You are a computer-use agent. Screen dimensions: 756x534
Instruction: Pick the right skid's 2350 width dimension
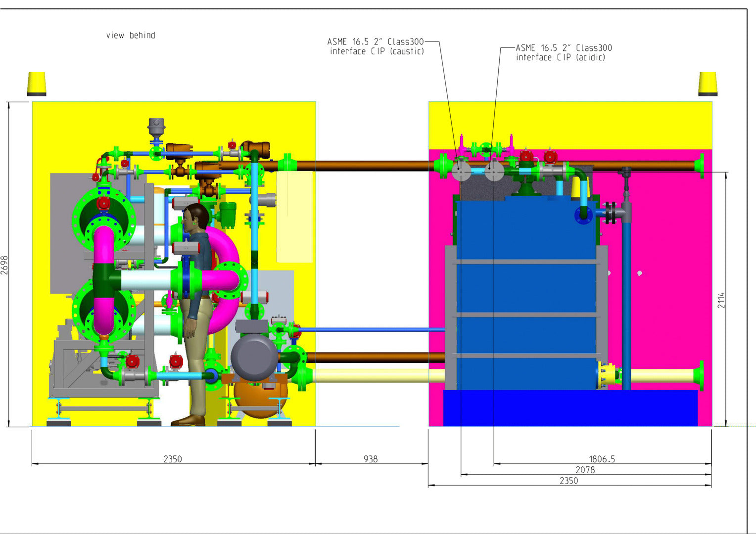568,481
